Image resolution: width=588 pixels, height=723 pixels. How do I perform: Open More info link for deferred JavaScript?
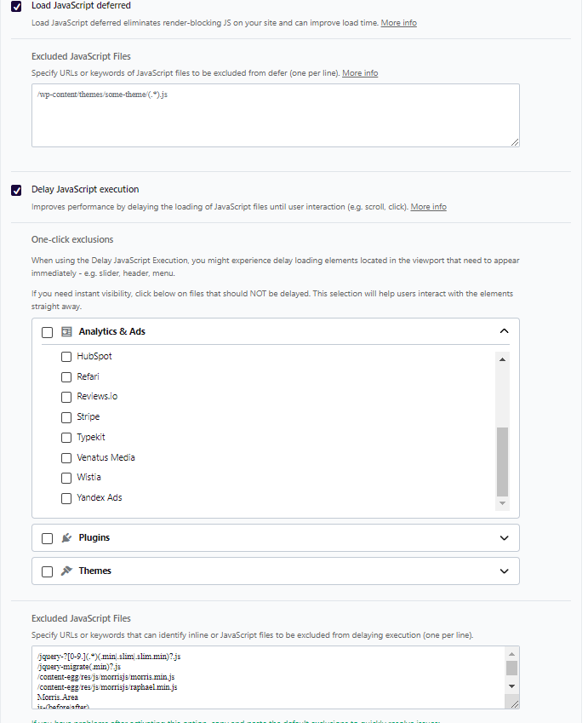coord(398,23)
